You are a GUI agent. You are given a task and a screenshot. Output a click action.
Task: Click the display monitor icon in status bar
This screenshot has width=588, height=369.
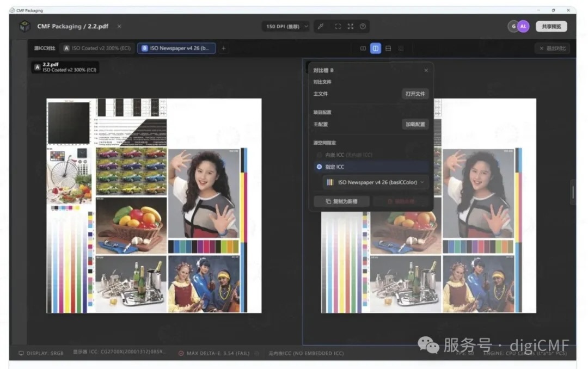21,353
